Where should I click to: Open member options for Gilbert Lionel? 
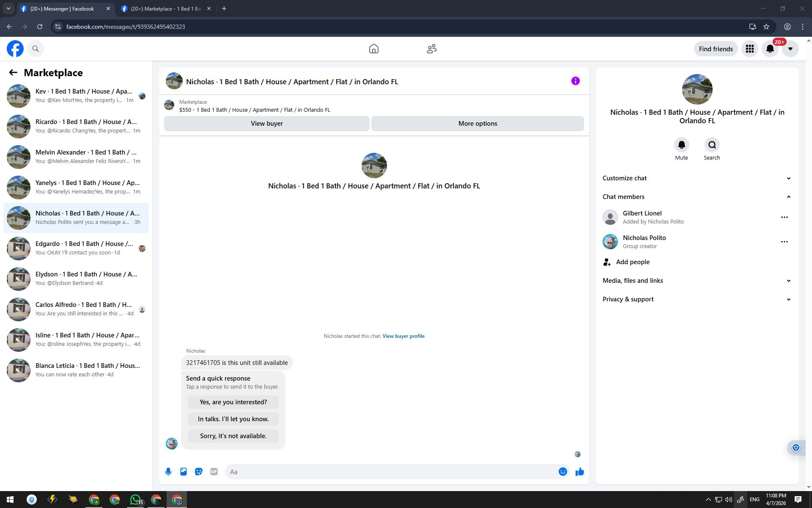(x=784, y=217)
